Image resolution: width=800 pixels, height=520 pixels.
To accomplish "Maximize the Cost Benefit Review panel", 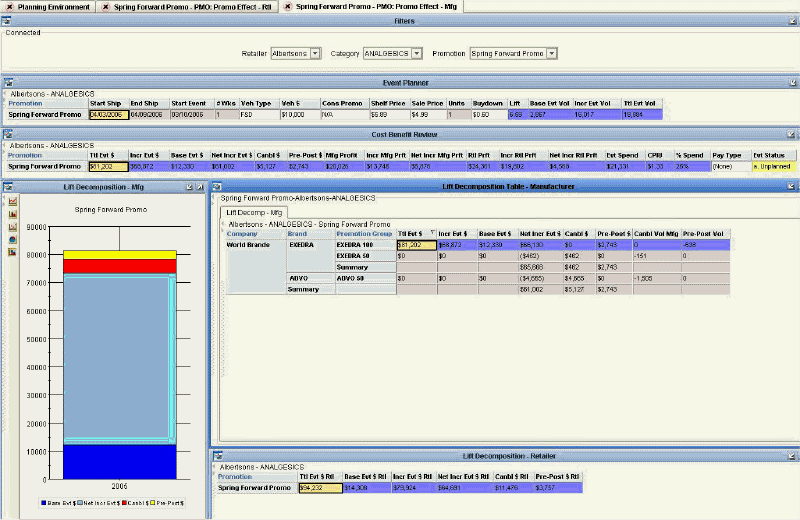I will click(791, 134).
